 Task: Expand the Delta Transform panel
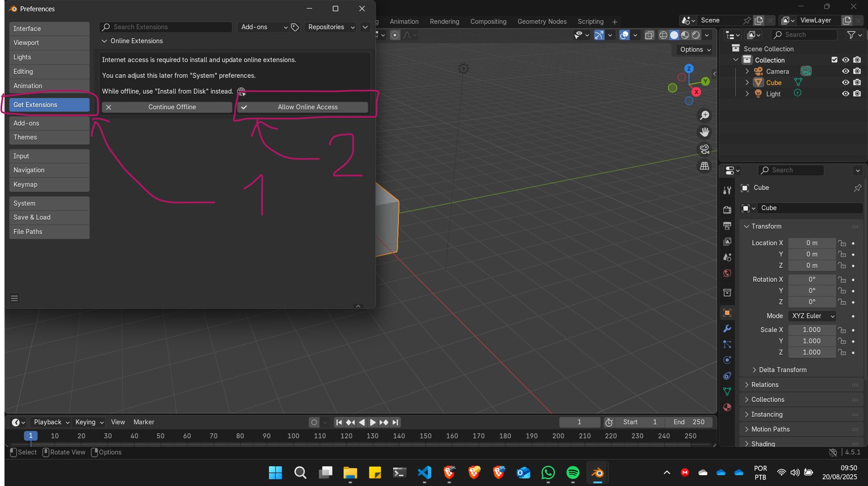pyautogui.click(x=783, y=370)
